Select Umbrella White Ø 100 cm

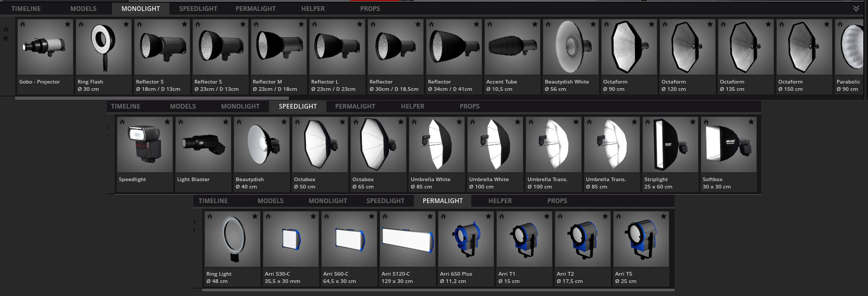tap(495, 154)
